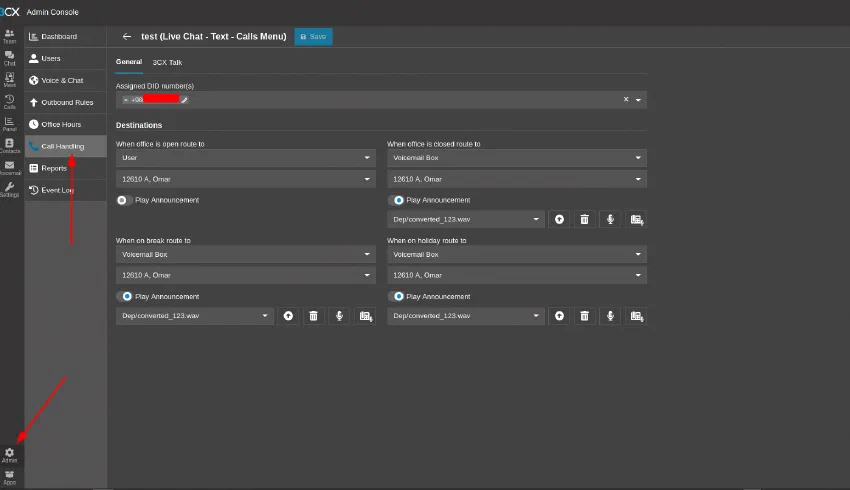Viewport: 850px width, 490px height.
Task: Open the Settings wrench icon in left rail
Action: tap(9, 190)
